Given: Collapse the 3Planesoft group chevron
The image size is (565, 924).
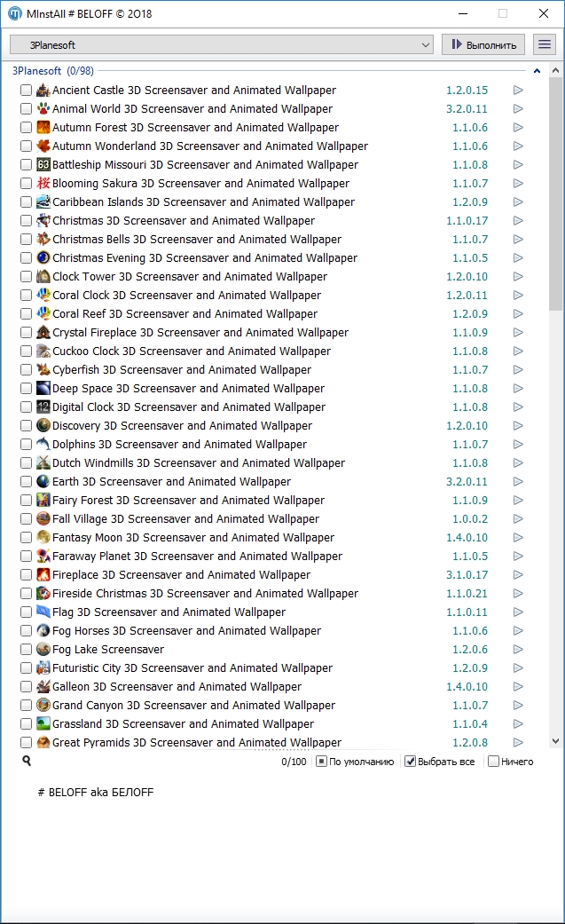Looking at the screenshot, I should coord(537,71).
